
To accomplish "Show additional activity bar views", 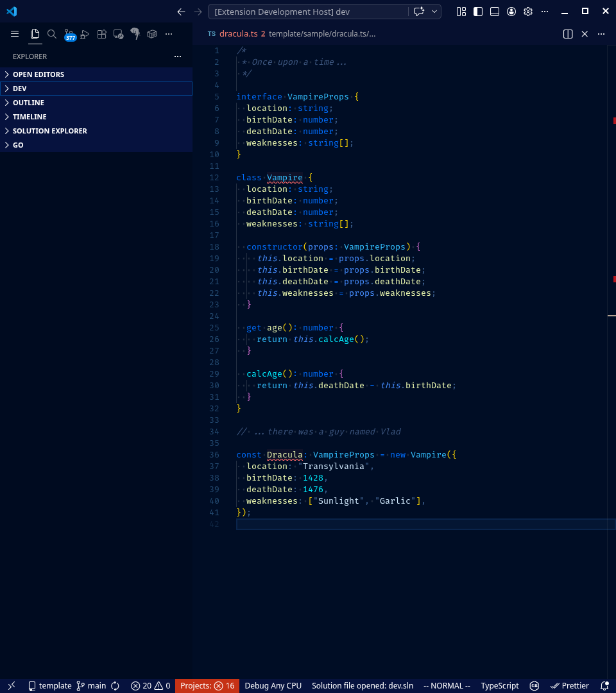I will (169, 34).
